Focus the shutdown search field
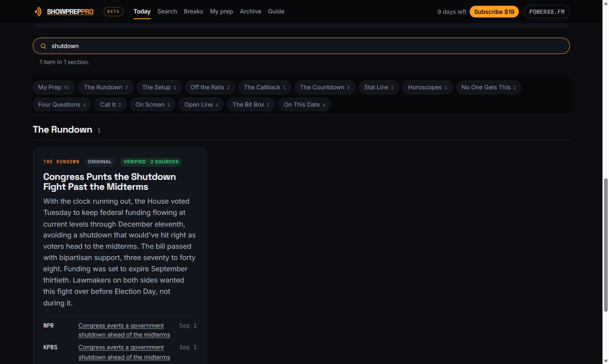The height and width of the screenshot is (364, 609). pos(301,46)
